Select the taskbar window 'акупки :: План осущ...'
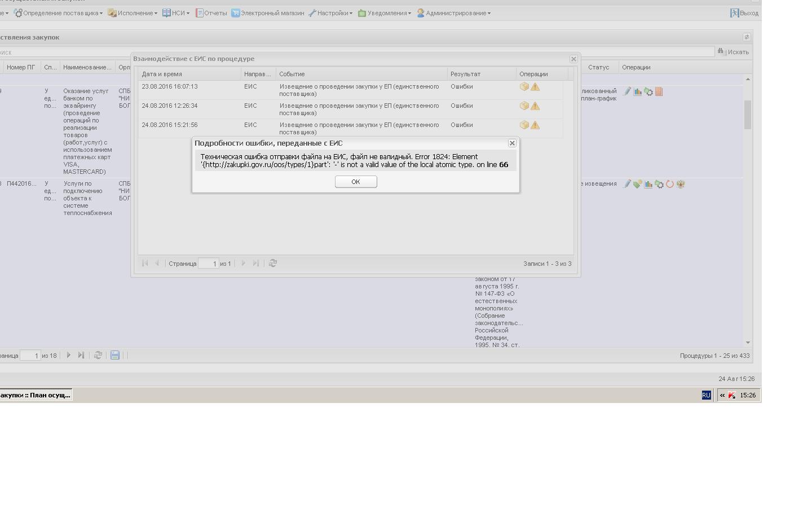 pyautogui.click(x=36, y=395)
